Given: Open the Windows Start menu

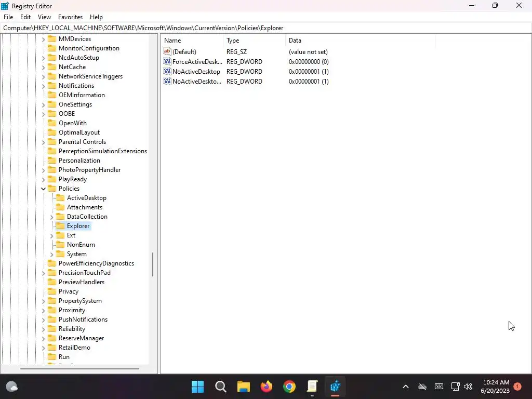Looking at the screenshot, I should (197, 387).
